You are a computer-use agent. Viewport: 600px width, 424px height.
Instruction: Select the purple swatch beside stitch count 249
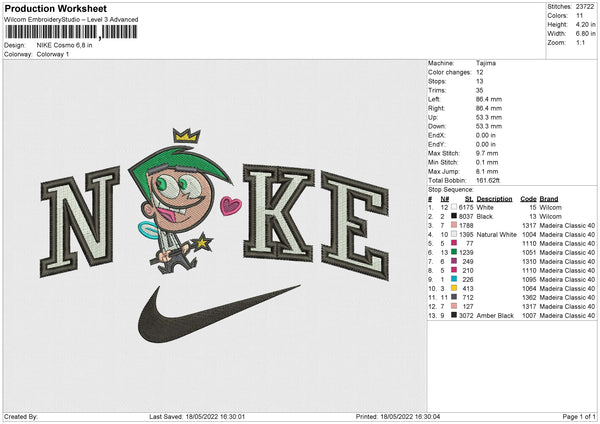click(454, 261)
